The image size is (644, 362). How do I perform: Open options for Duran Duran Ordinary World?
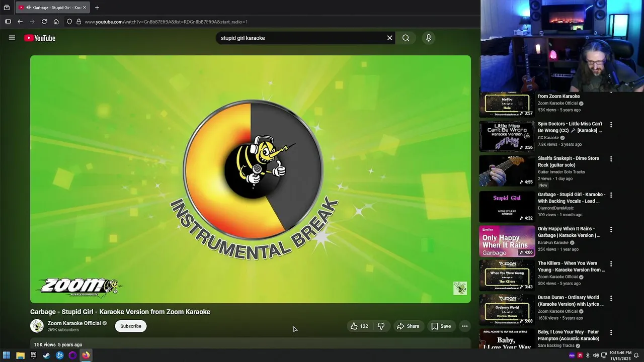click(x=611, y=298)
